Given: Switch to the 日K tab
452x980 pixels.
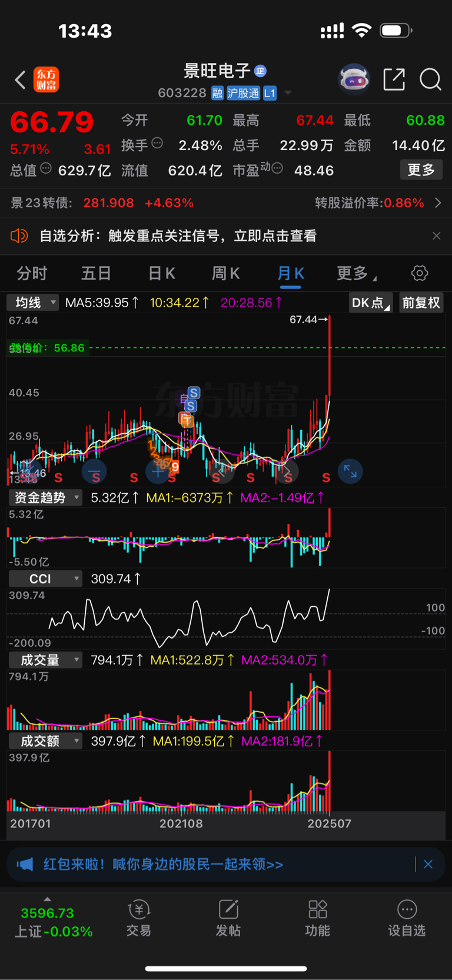Looking at the screenshot, I should (161, 273).
